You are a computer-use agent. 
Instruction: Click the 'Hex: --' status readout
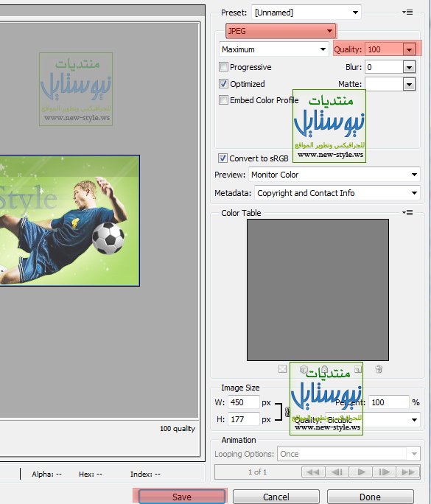[x=91, y=474]
